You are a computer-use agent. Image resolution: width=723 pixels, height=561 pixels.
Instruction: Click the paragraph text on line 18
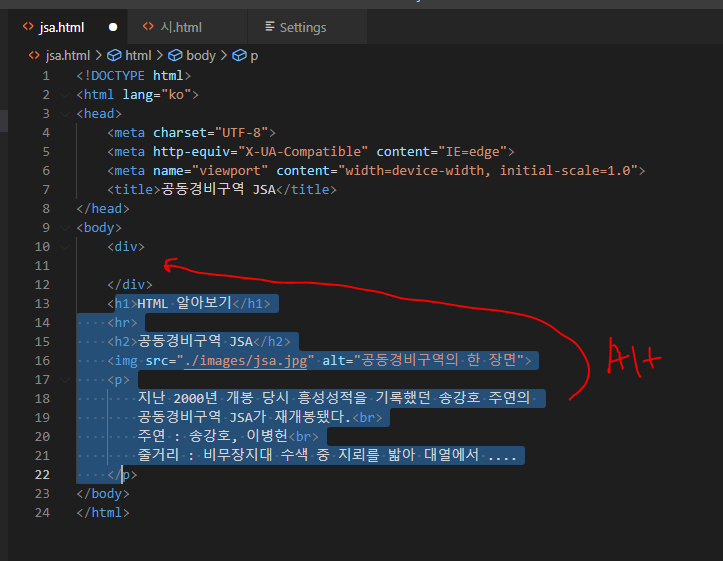pyautogui.click(x=334, y=398)
